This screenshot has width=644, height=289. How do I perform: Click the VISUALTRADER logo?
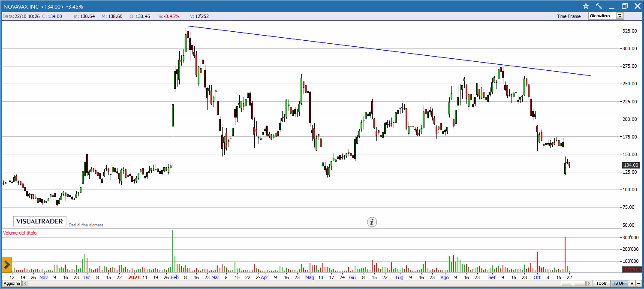[40, 221]
